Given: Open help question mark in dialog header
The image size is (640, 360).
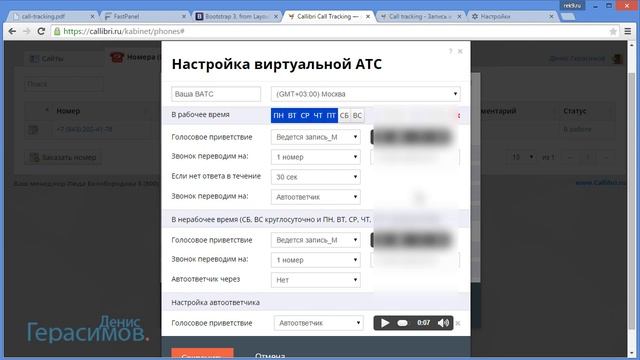Looking at the screenshot, I should pyautogui.click(x=451, y=51).
